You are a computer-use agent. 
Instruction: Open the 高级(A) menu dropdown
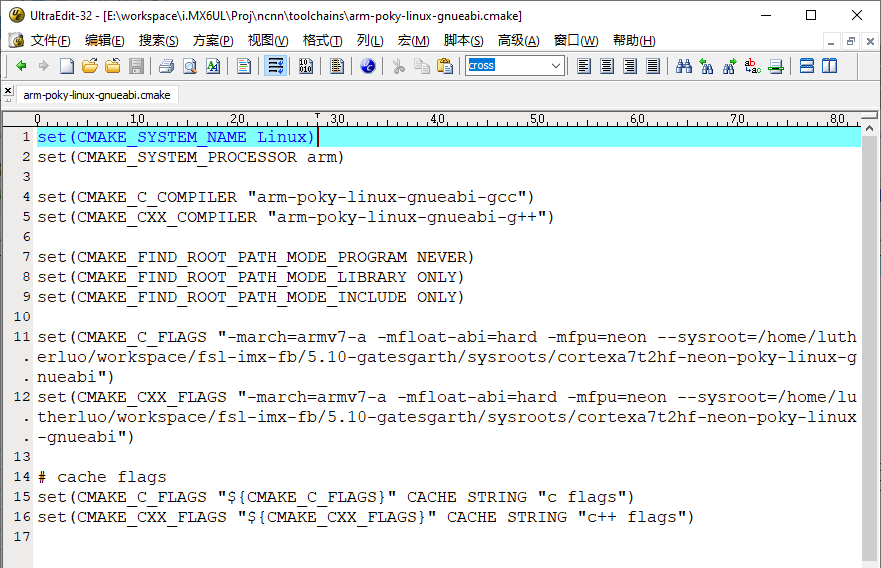(518, 40)
